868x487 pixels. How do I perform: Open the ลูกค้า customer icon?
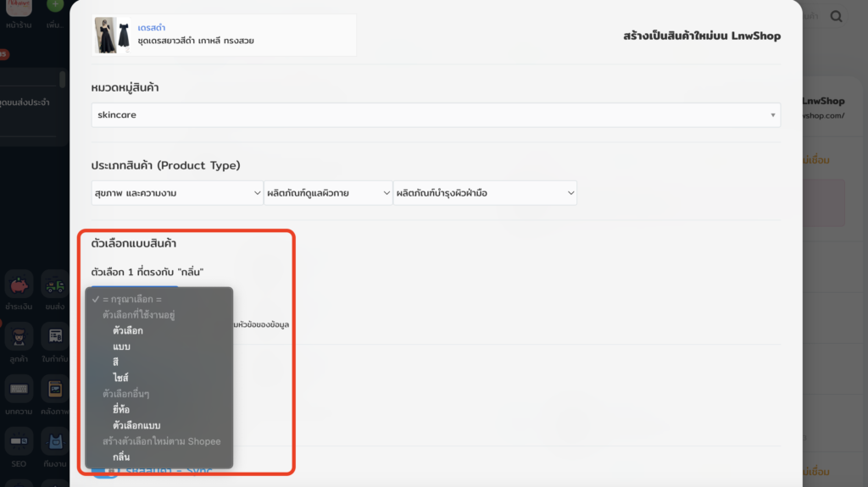click(19, 337)
